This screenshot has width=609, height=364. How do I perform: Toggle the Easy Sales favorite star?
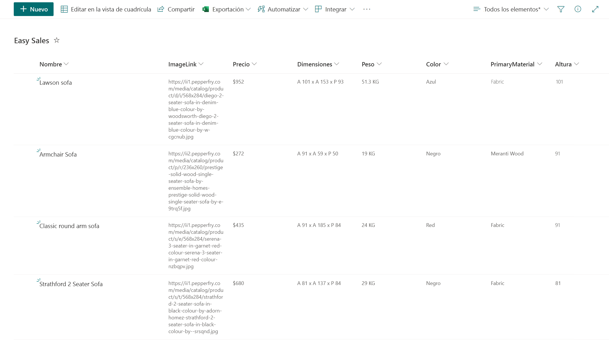57,40
